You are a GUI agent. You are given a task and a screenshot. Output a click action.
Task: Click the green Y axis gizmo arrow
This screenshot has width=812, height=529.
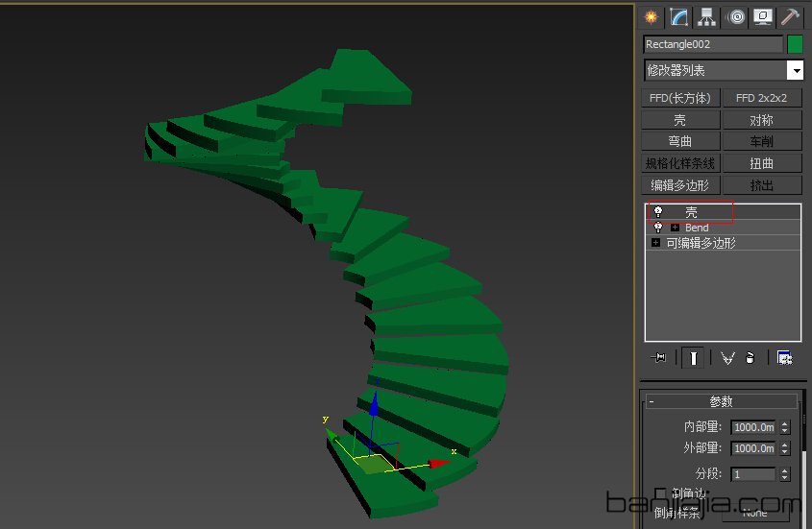click(332, 435)
